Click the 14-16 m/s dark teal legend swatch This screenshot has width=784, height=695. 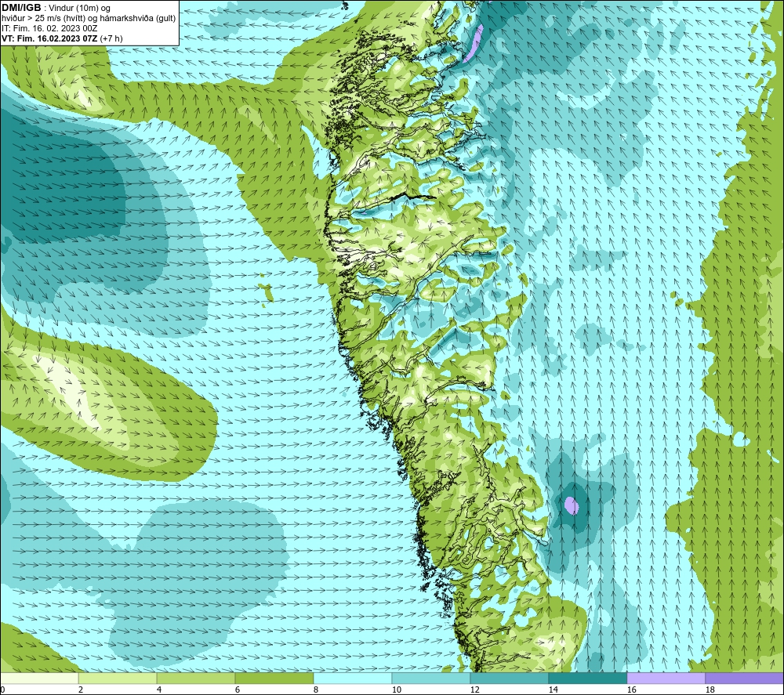pyautogui.click(x=587, y=678)
